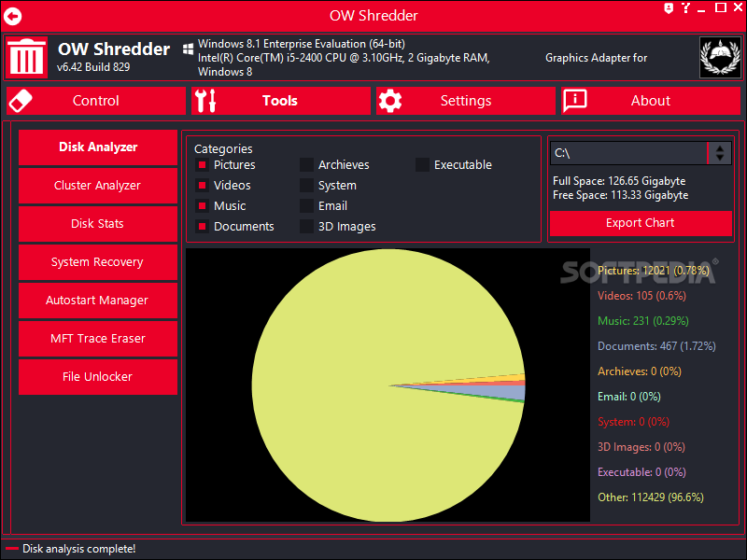
Task: Select Disk Analyzer in the sidebar
Action: click(98, 147)
